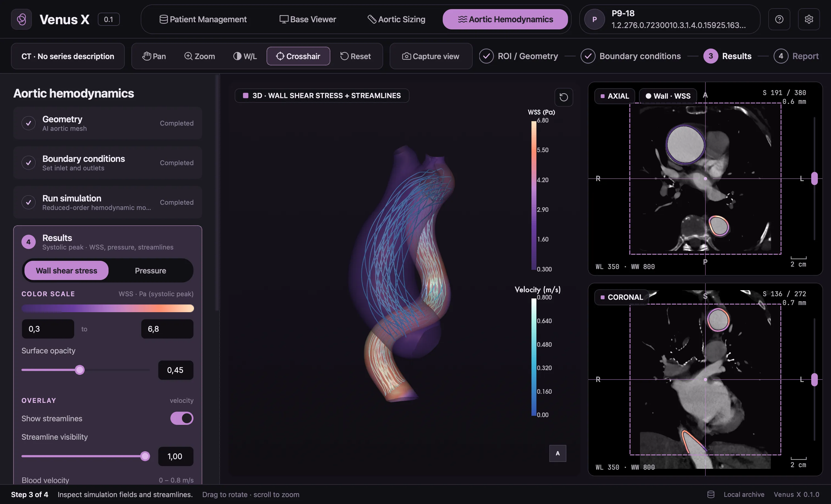The width and height of the screenshot is (831, 504).
Task: Toggle Wall · WSS overlay in axial view
Action: click(668, 96)
